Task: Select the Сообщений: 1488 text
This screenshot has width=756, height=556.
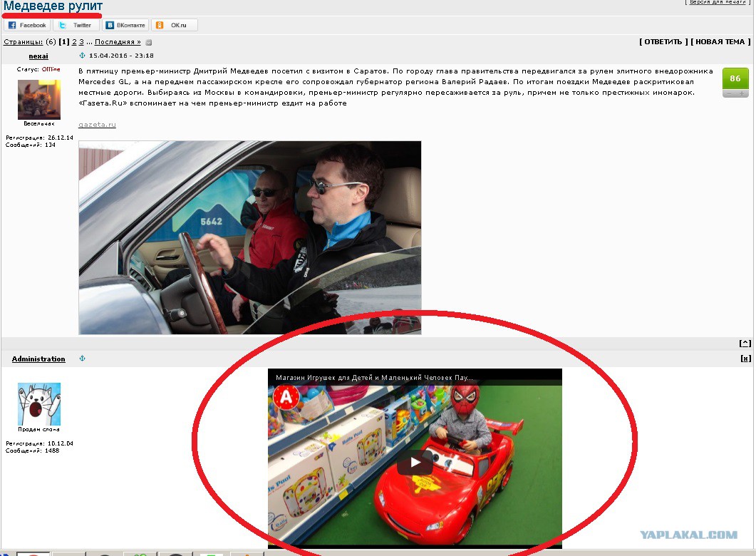Action: pyautogui.click(x=32, y=451)
